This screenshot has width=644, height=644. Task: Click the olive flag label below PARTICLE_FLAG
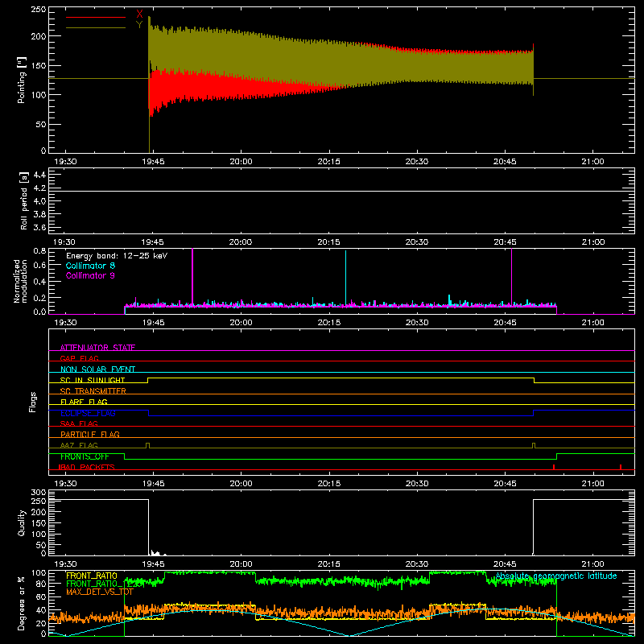tap(79, 445)
